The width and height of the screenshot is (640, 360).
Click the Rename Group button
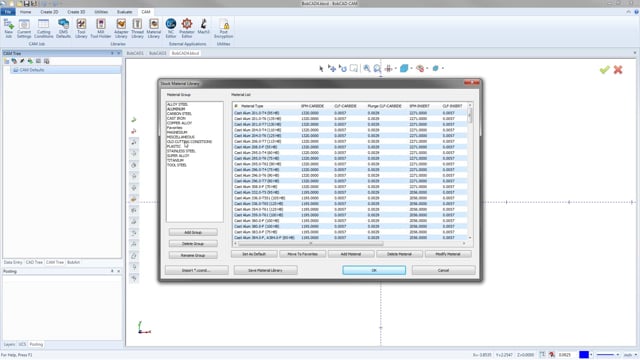coord(193,255)
